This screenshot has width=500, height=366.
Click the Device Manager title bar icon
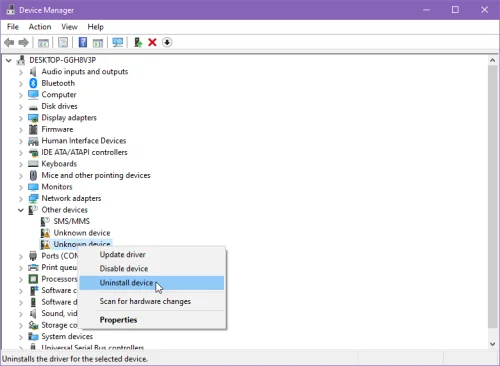tap(11, 10)
